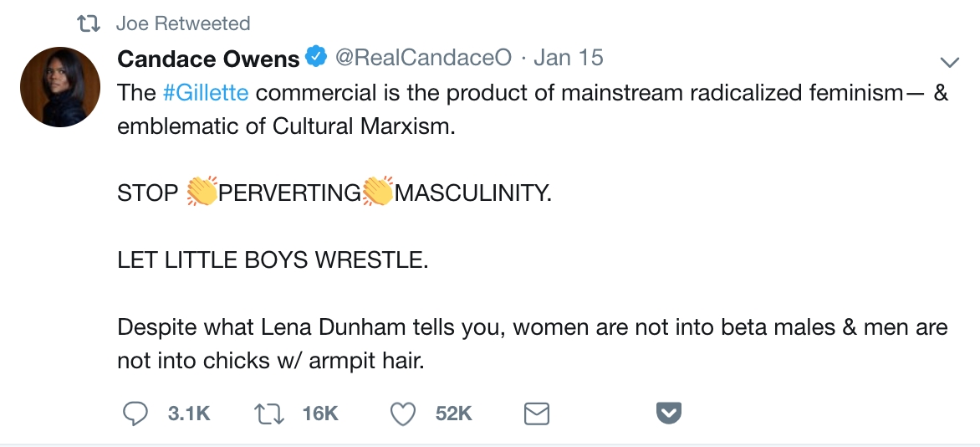
Task: Like the tweet with the heart icon
Action: [404, 413]
